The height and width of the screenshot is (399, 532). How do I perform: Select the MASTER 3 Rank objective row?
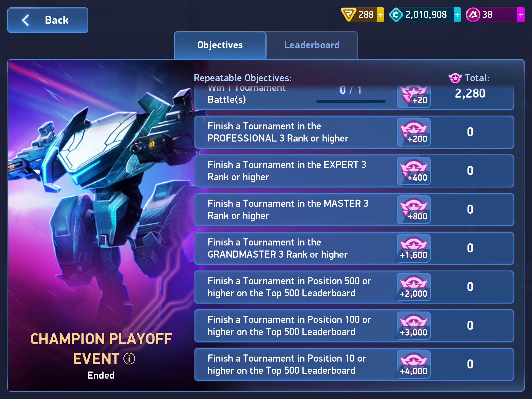click(x=354, y=210)
